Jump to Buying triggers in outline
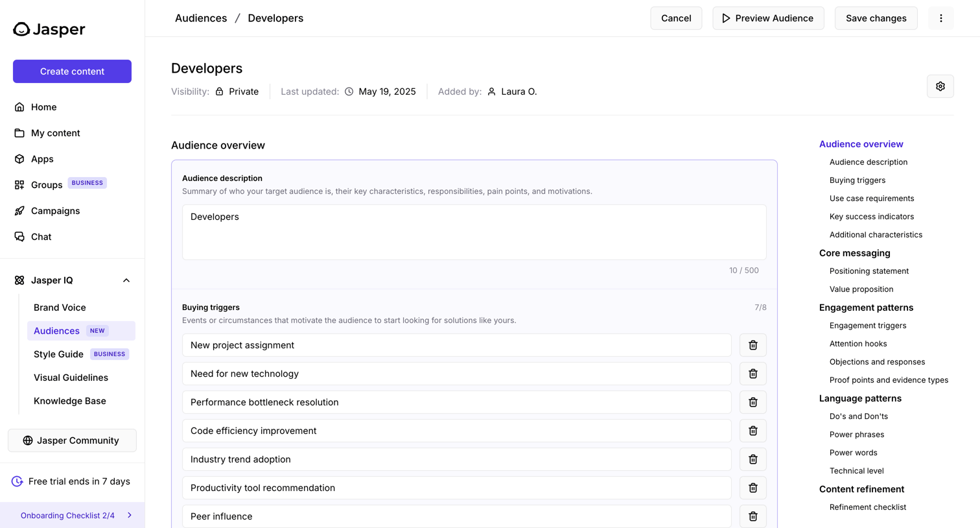 click(x=857, y=180)
